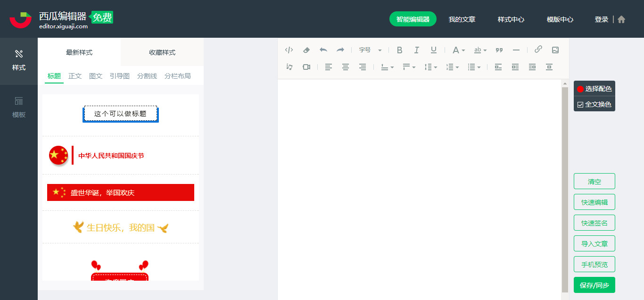Viewport: 644px width, 300px height.
Task: Toggle bold formatting
Action: 399,50
